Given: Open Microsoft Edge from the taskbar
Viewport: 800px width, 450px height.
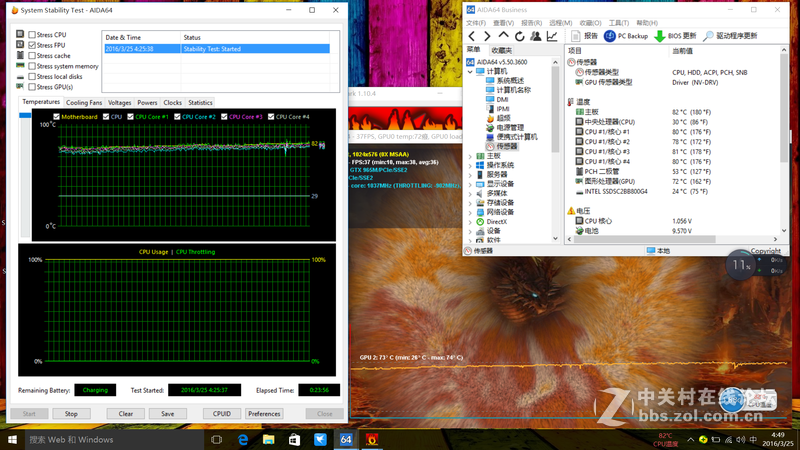Looking at the screenshot, I should click(243, 439).
